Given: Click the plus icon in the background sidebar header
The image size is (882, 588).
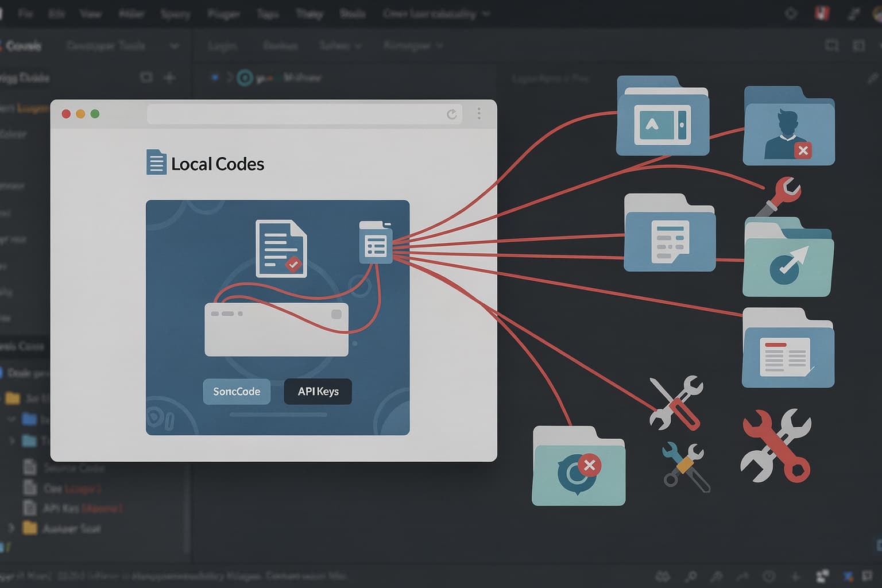Looking at the screenshot, I should (170, 78).
